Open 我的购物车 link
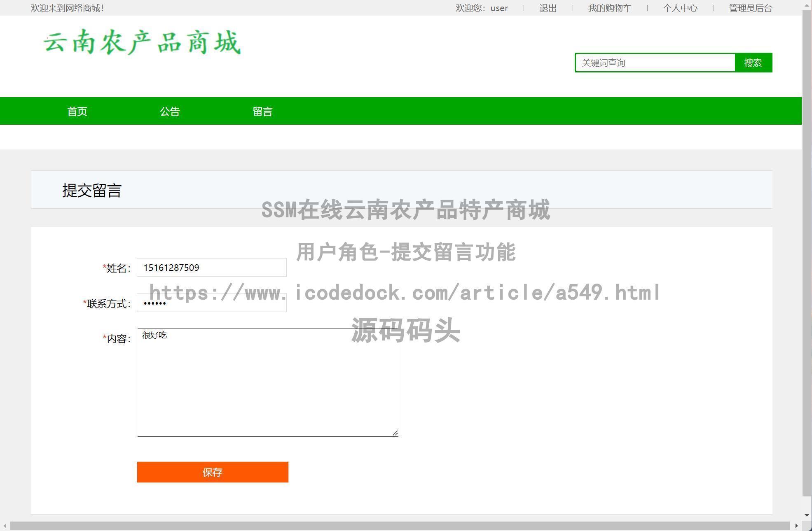812x531 pixels. point(609,8)
